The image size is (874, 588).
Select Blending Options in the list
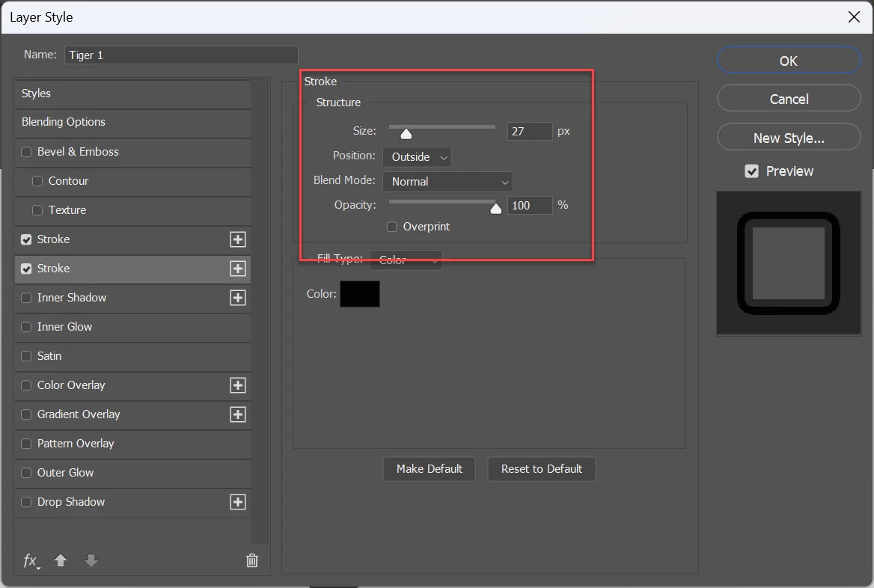coord(132,122)
